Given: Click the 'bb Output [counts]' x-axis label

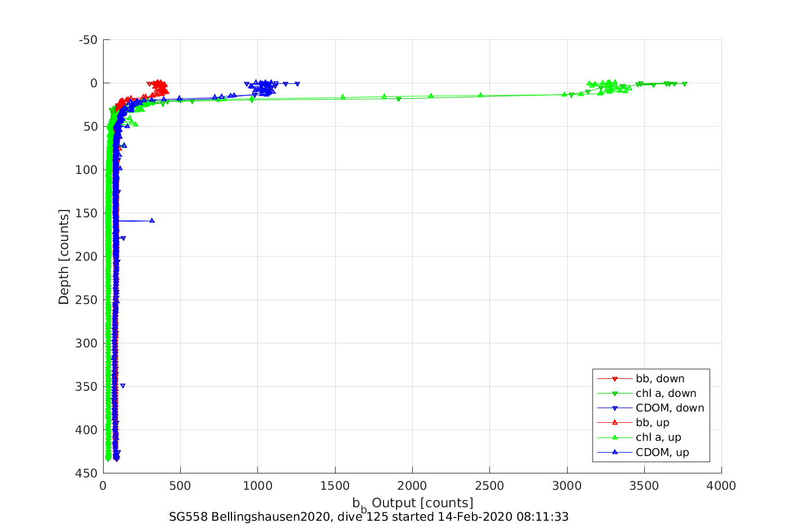Looking at the screenshot, I should [x=413, y=503].
